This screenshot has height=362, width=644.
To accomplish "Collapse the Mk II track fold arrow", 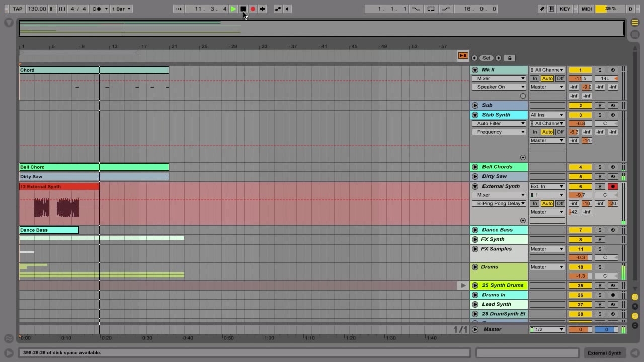I will (475, 70).
